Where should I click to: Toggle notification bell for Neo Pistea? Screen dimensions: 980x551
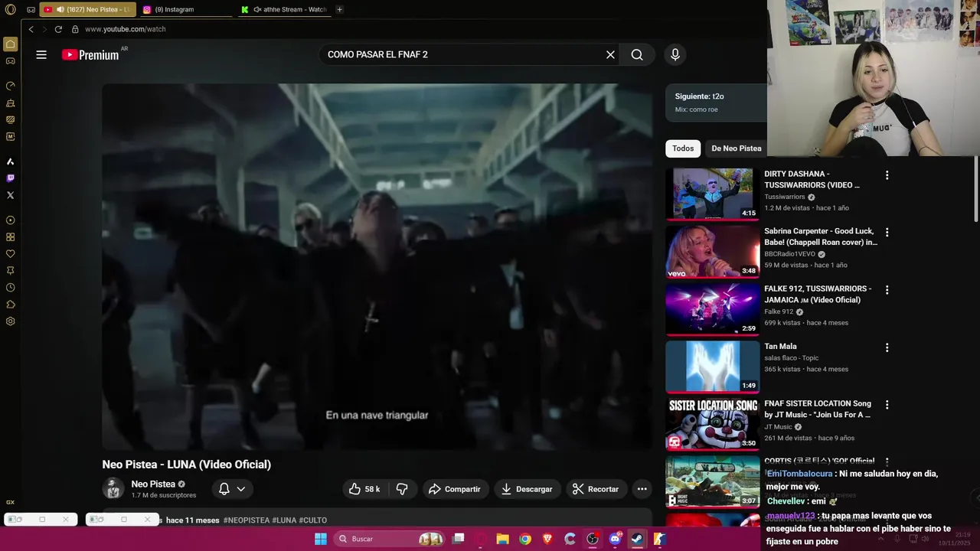pos(224,489)
